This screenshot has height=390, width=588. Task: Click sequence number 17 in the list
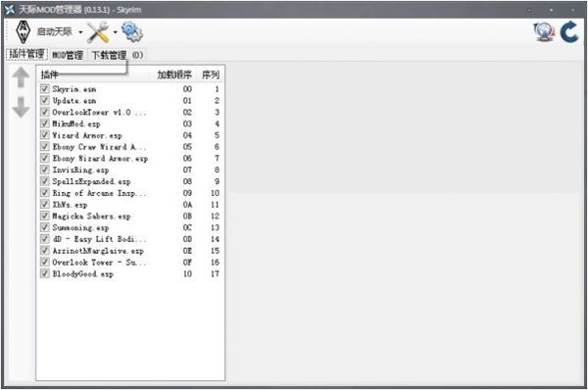[215, 274]
